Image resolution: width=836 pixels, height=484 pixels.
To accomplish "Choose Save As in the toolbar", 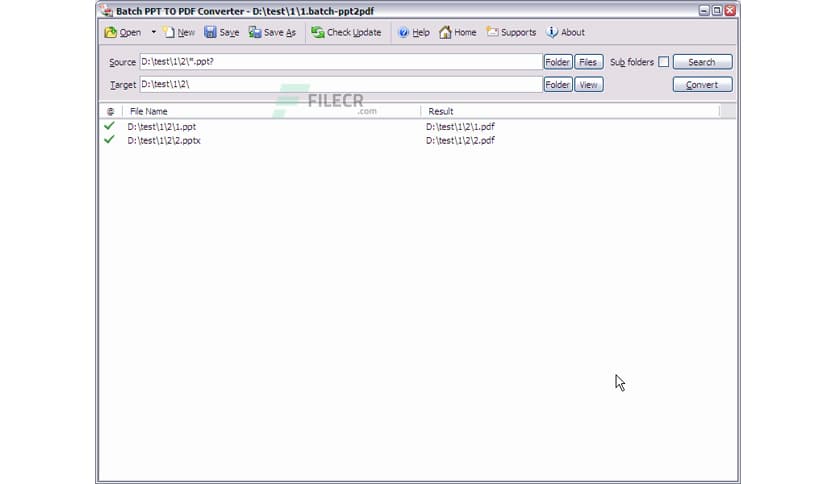I will pyautogui.click(x=272, y=33).
